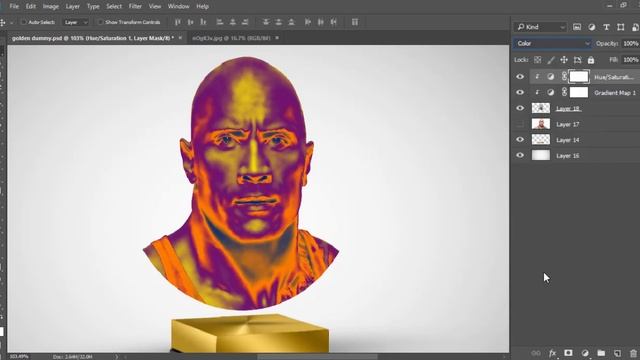Hide Layer 14 using its eye icon

pyautogui.click(x=520, y=140)
